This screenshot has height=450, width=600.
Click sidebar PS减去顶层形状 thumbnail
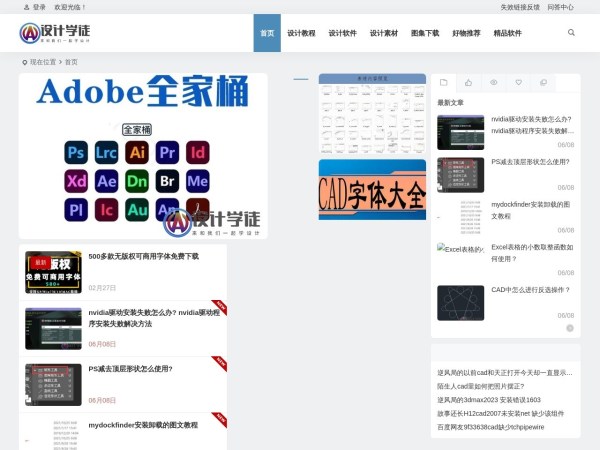tap(461, 175)
